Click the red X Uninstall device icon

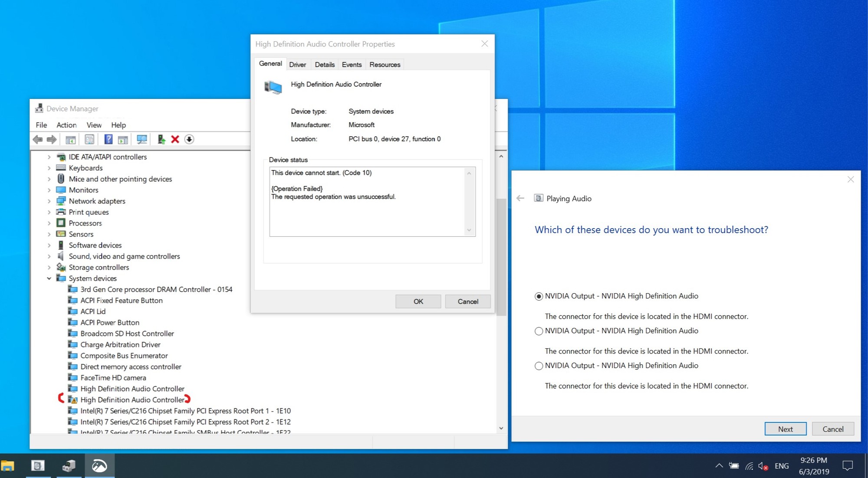175,139
